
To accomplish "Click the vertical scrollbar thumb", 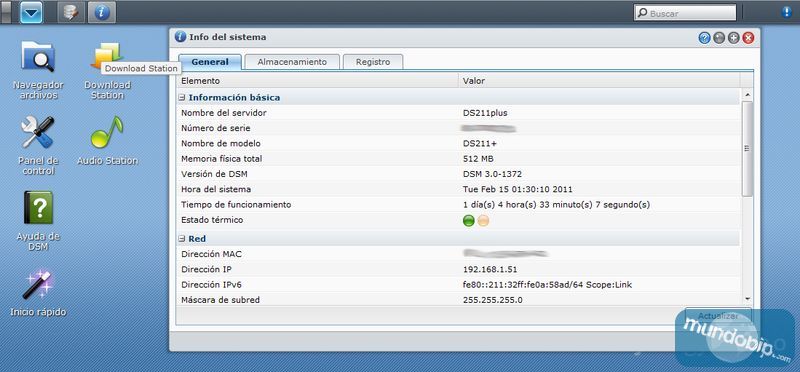I will point(747,148).
